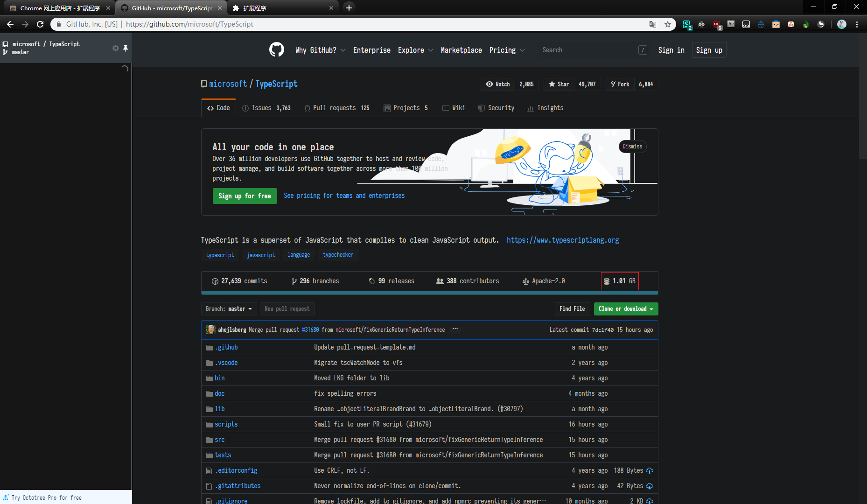Open .editorconfig file
867x504 pixels.
(236, 470)
